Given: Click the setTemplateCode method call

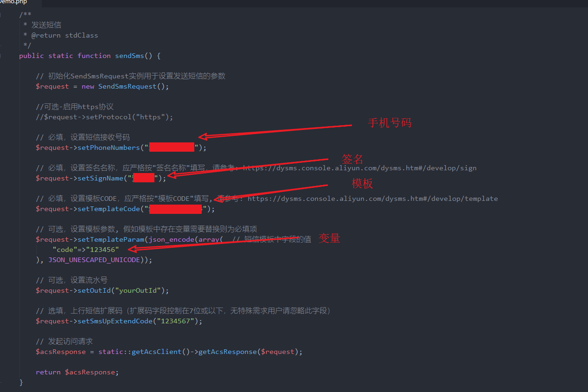Looking at the screenshot, I should (x=109, y=209).
